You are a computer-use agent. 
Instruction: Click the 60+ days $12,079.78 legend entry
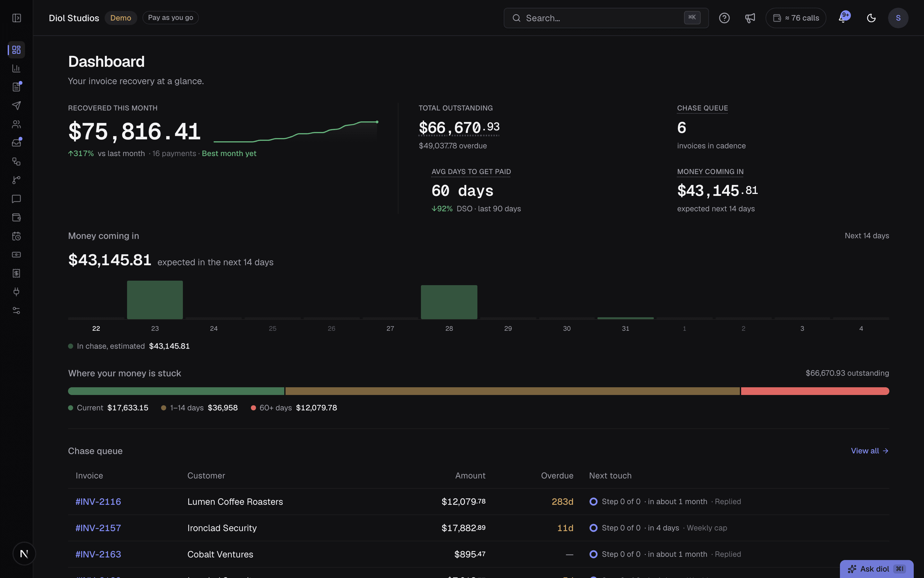tap(294, 408)
